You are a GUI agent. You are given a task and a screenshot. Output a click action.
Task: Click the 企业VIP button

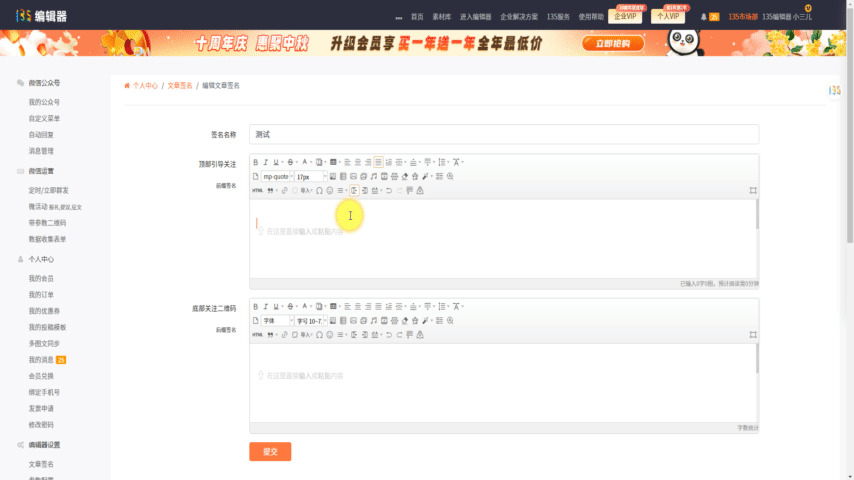(x=625, y=16)
